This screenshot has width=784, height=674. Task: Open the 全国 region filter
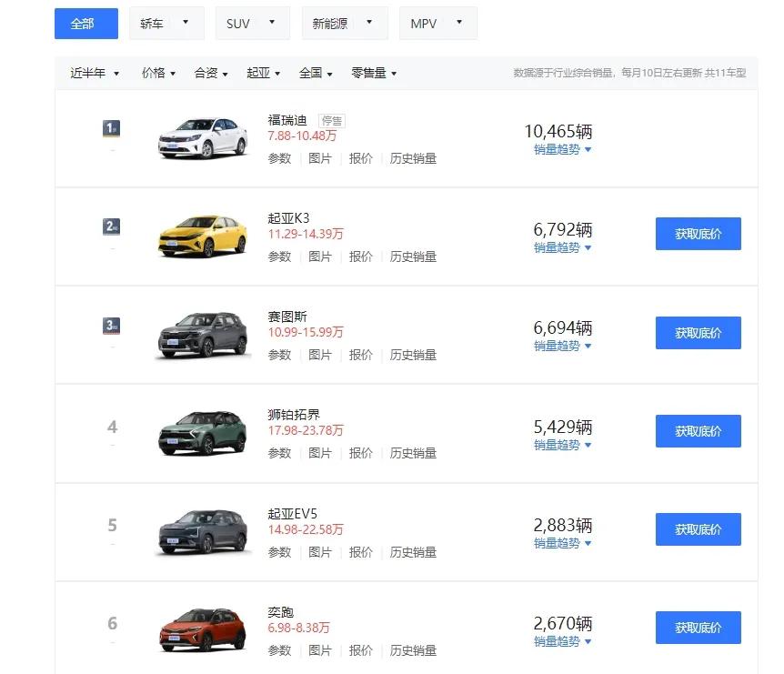pos(316,73)
